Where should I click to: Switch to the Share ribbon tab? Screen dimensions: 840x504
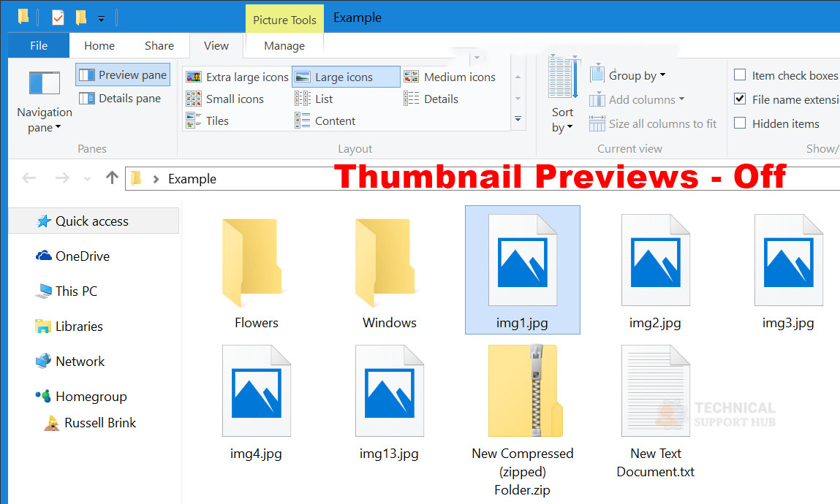point(159,45)
